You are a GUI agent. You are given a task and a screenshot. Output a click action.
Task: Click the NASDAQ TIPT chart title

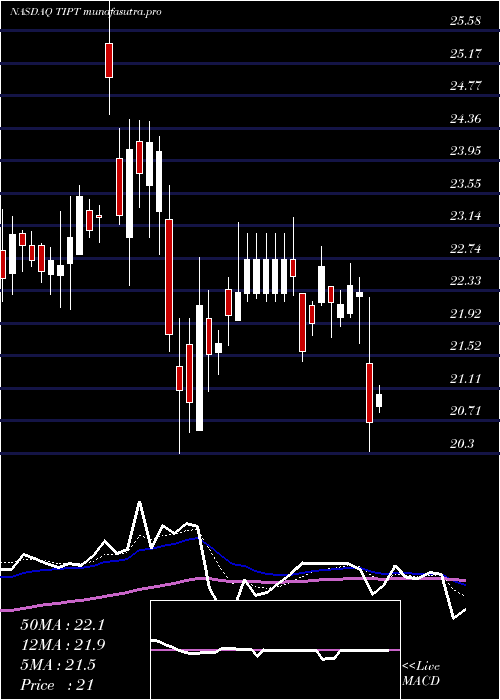coord(85,12)
